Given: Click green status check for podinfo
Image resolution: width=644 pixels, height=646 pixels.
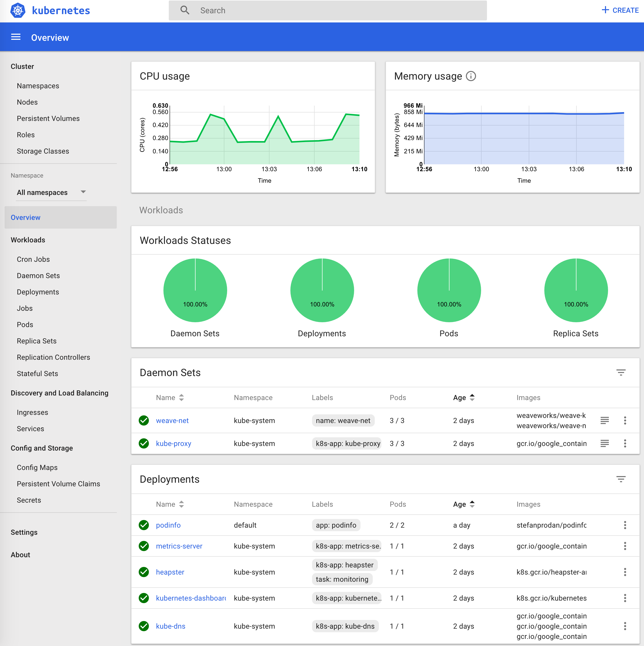Looking at the screenshot, I should coord(144,525).
